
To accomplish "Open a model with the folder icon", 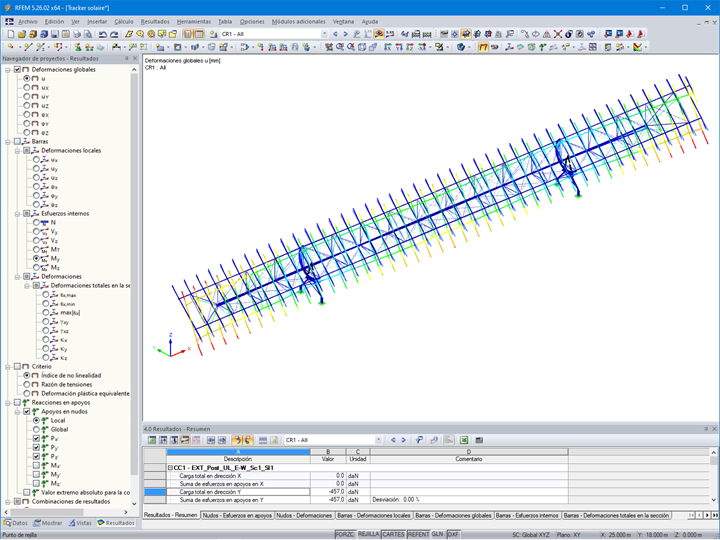I will (x=22, y=34).
